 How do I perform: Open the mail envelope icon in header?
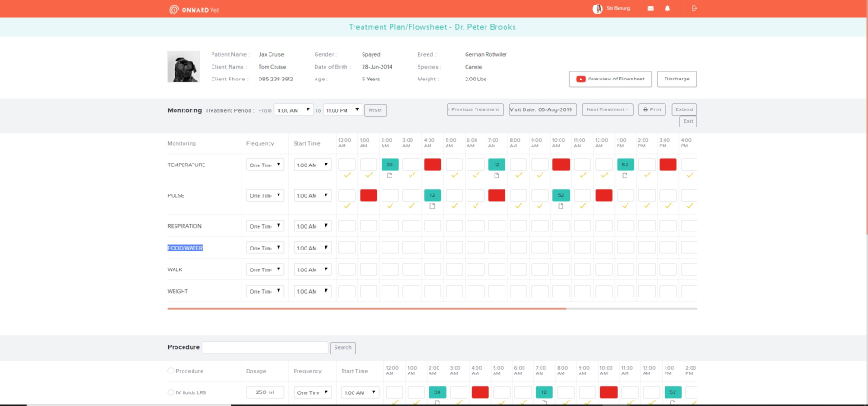[x=650, y=8]
